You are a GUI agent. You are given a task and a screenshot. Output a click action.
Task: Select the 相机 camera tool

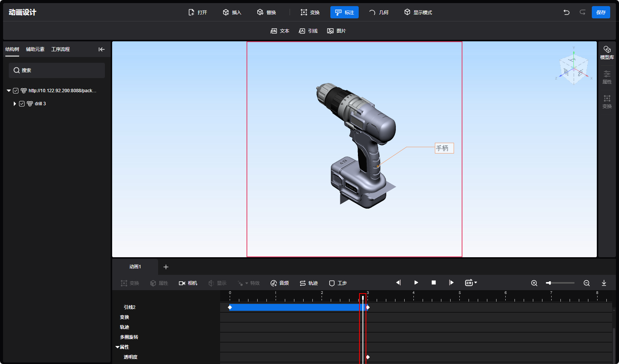coord(188,283)
